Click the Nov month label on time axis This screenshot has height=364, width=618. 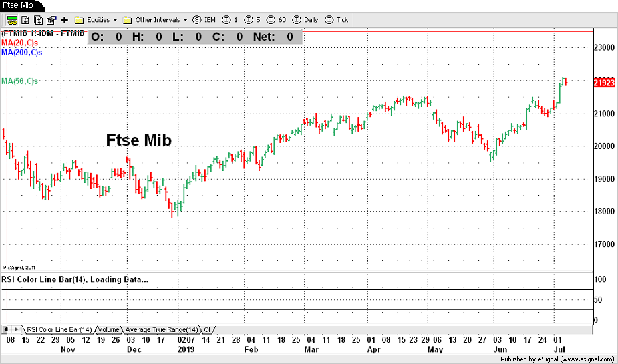pyautogui.click(x=68, y=349)
